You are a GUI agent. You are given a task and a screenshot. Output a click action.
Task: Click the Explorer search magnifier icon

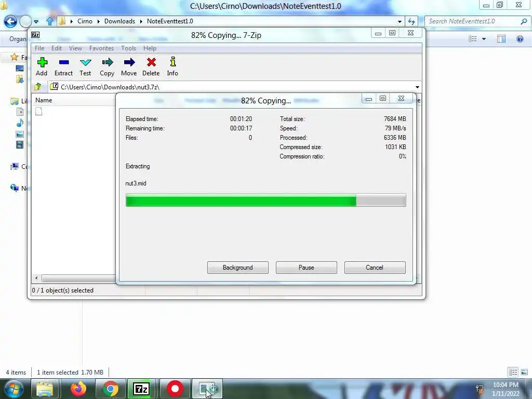(x=524, y=21)
